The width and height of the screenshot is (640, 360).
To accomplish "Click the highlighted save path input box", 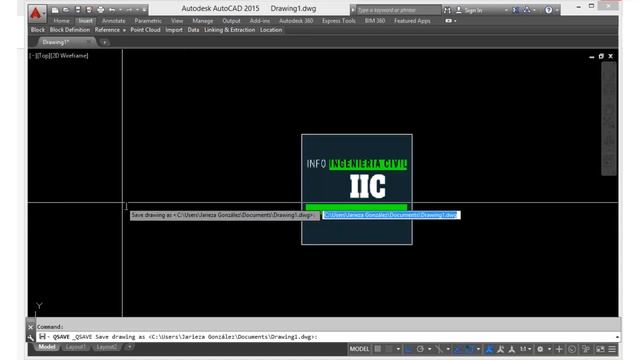I will (x=391, y=215).
